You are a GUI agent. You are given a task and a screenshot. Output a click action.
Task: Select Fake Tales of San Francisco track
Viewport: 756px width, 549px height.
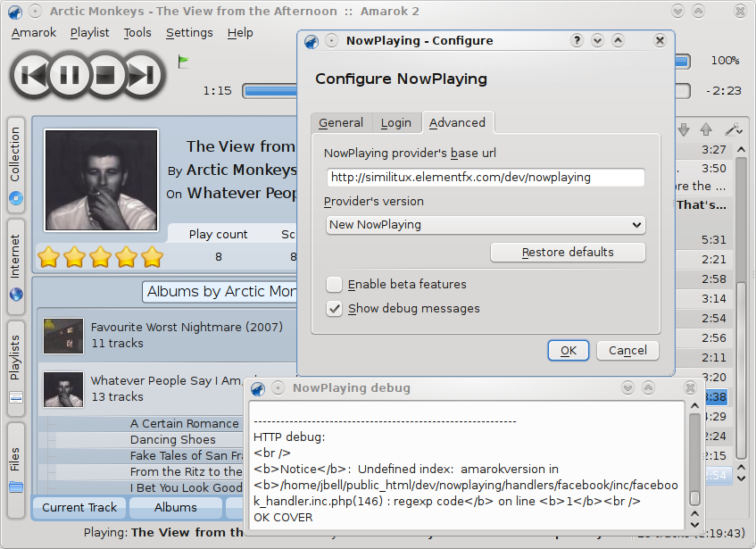click(x=187, y=455)
